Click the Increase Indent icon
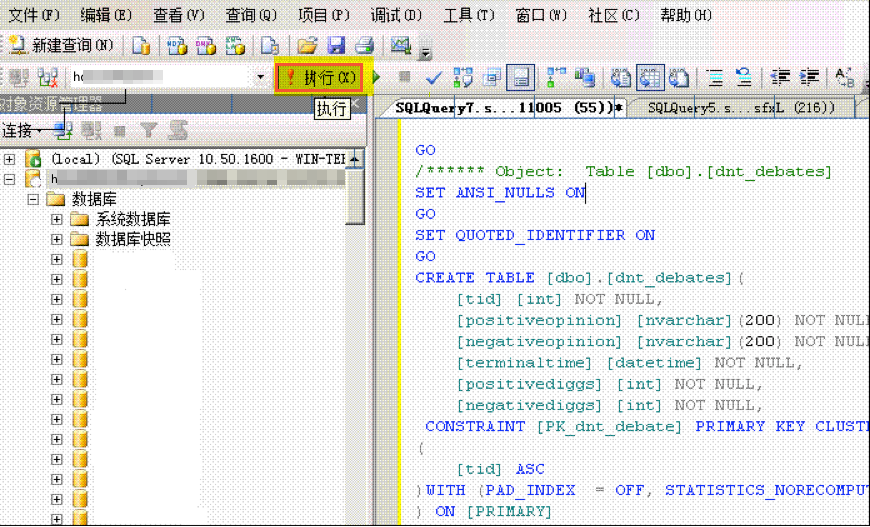Viewport: 870px width, 527px height. pyautogui.click(x=810, y=78)
